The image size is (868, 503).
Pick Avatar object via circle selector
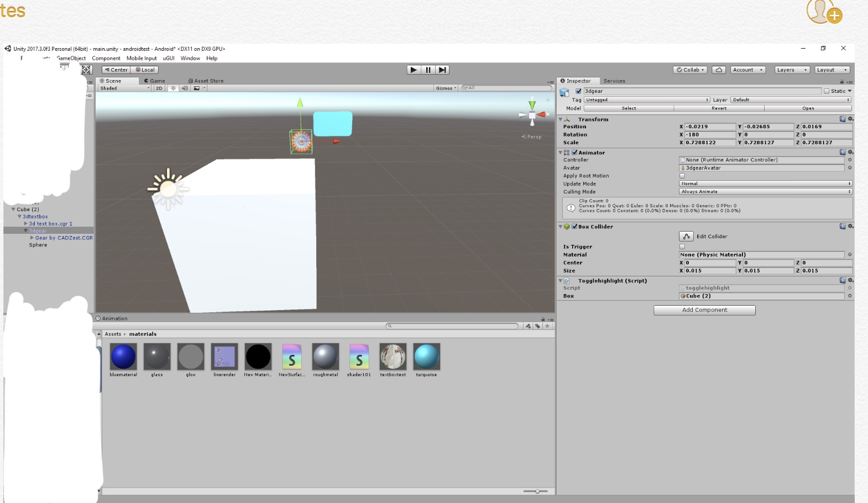tap(850, 167)
